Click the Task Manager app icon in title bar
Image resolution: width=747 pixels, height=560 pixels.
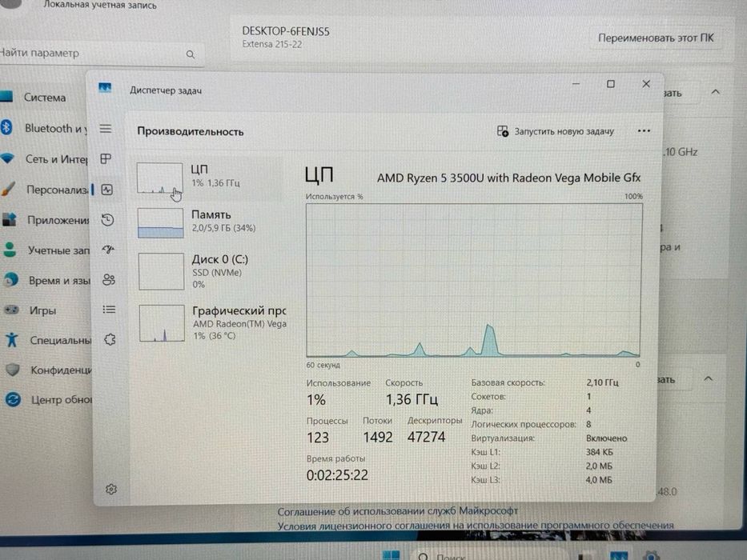(x=106, y=88)
